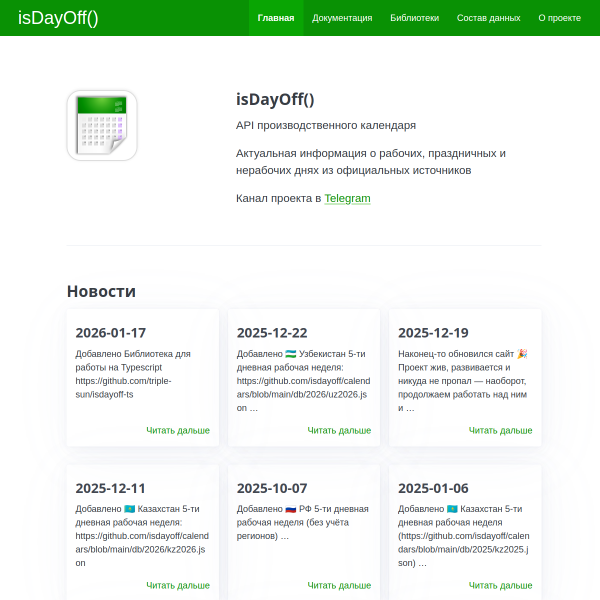This screenshot has height=600, width=600.
Task: Click the РФ 5-ти дневная news text
Action: pos(302,522)
